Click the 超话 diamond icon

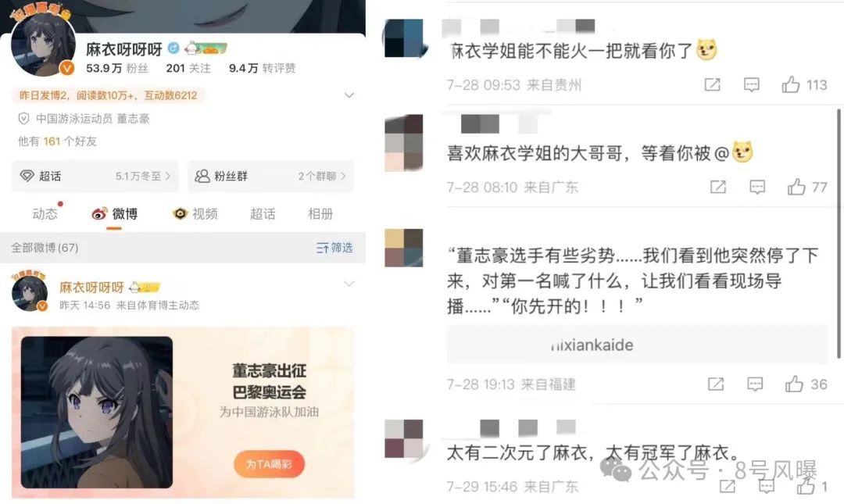(27, 176)
